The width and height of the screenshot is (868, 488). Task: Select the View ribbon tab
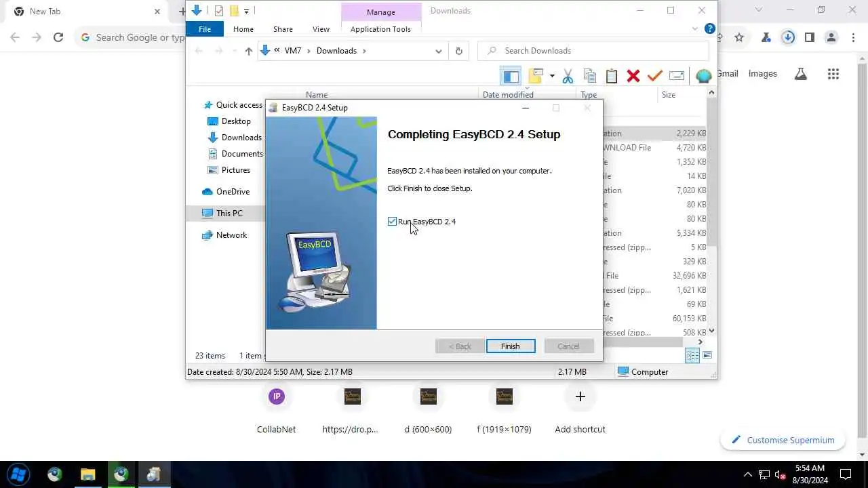pos(321,29)
